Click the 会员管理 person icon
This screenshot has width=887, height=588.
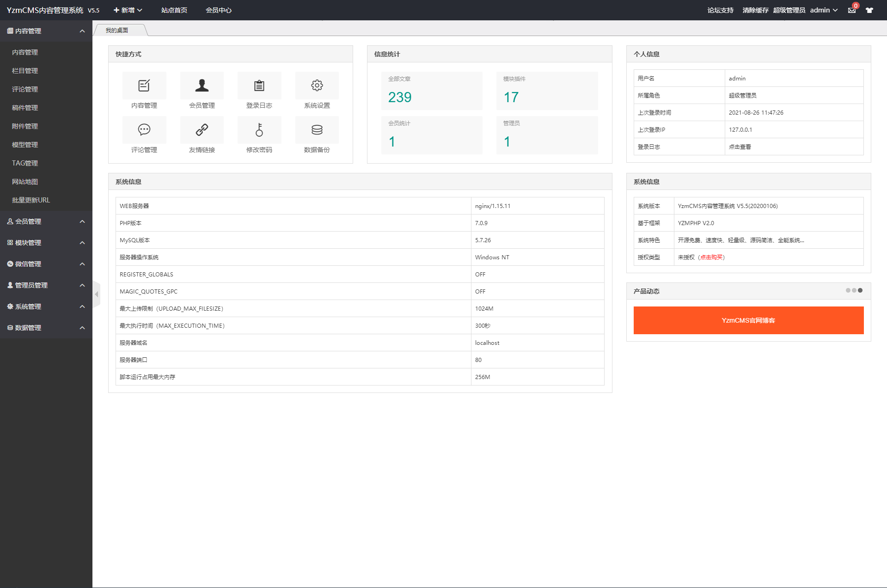202,86
